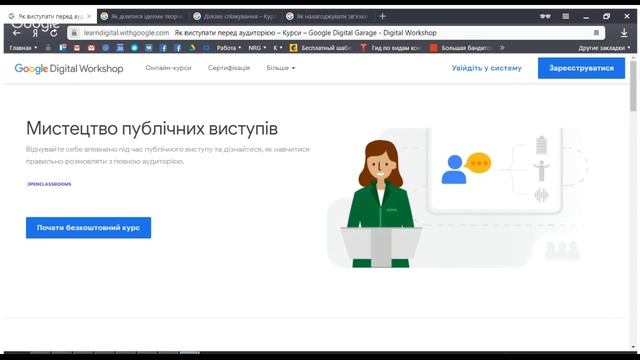This screenshot has height=360, width=640.
Task: Click the page vertical scrollbar thumb
Action: point(633,86)
